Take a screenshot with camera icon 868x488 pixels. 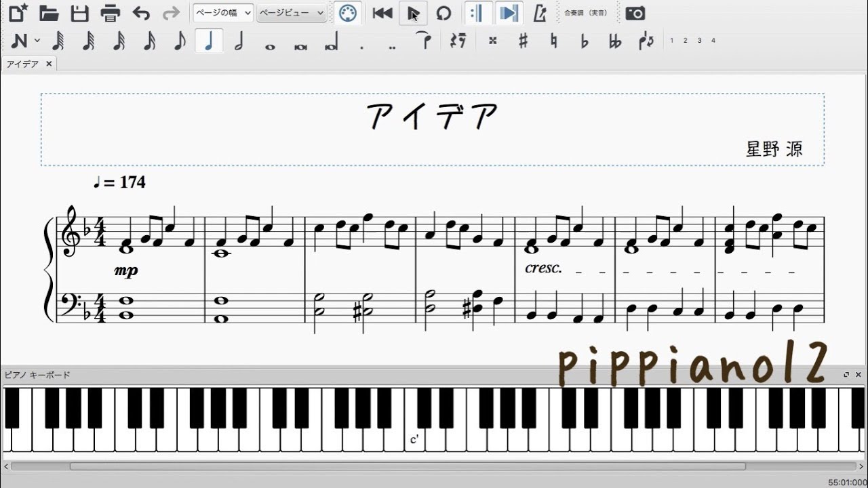635,13
